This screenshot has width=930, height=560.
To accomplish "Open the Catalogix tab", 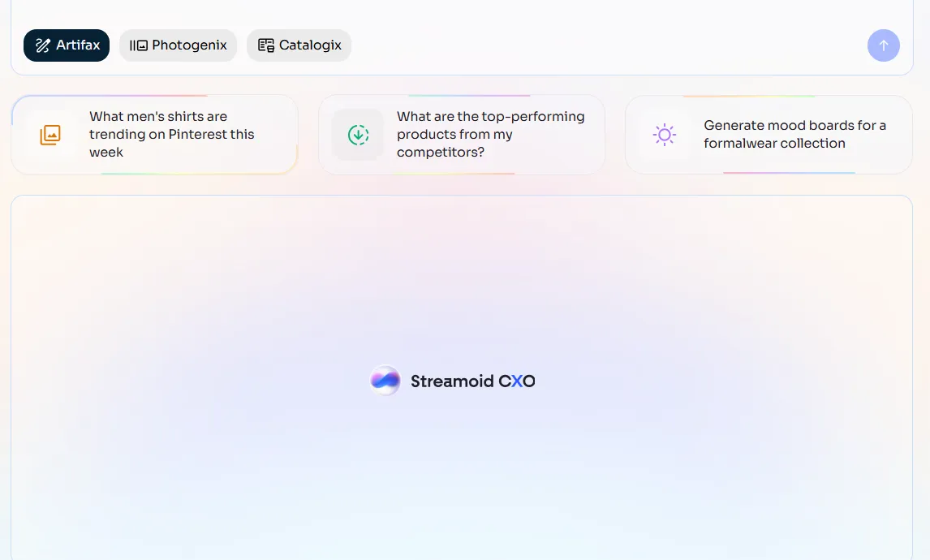I will [x=299, y=45].
